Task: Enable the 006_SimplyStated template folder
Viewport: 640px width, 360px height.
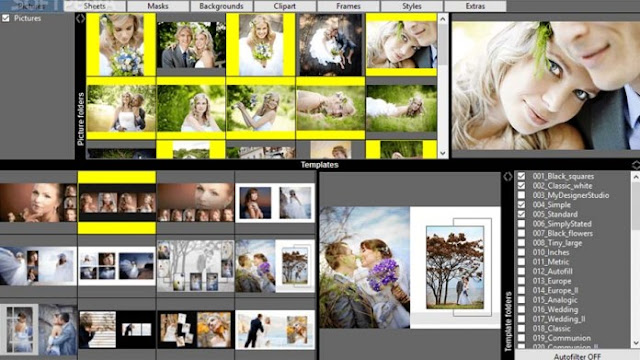Action: [521, 224]
